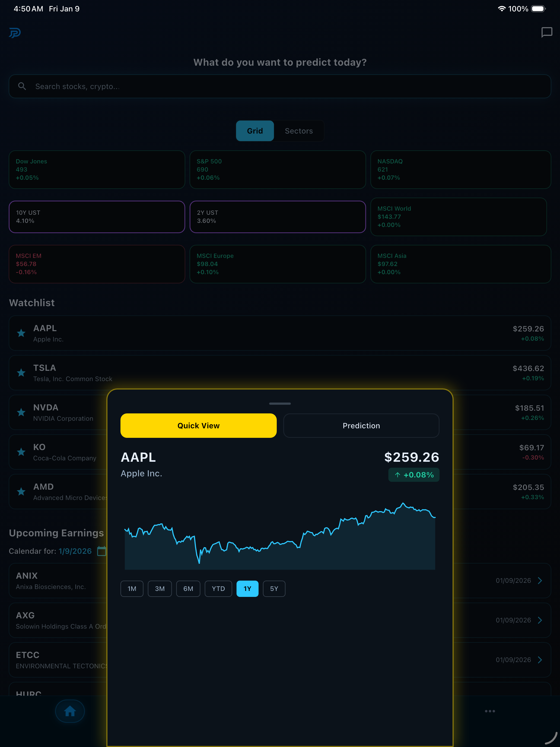560x747 pixels.
Task: Tap the search magnifier icon
Action: 22,86
